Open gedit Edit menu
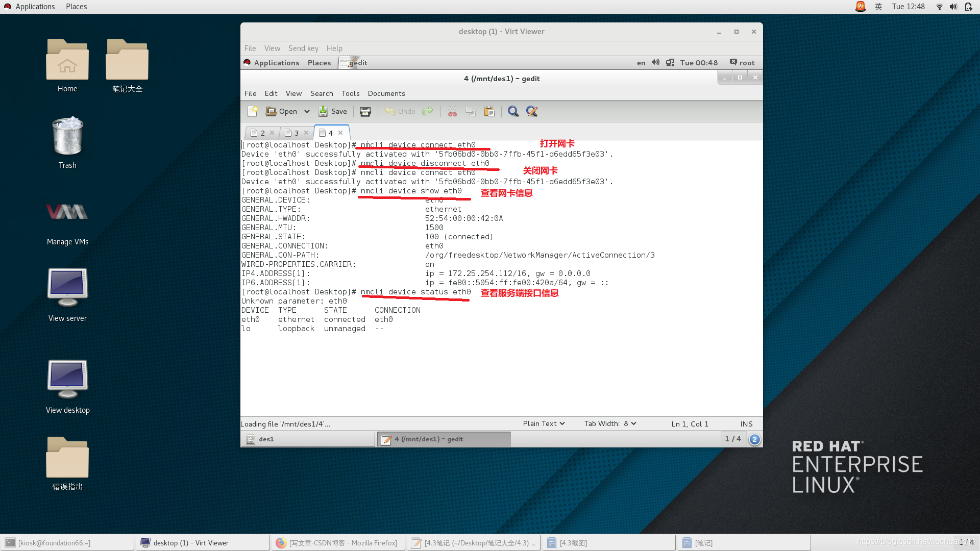Viewport: 980px width, 551px height. 271,93
